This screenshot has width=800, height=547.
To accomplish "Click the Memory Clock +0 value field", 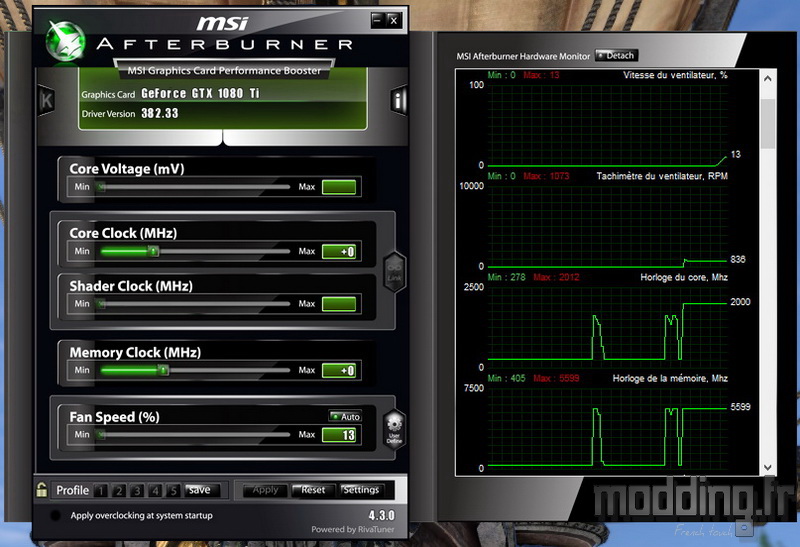I will 339,370.
